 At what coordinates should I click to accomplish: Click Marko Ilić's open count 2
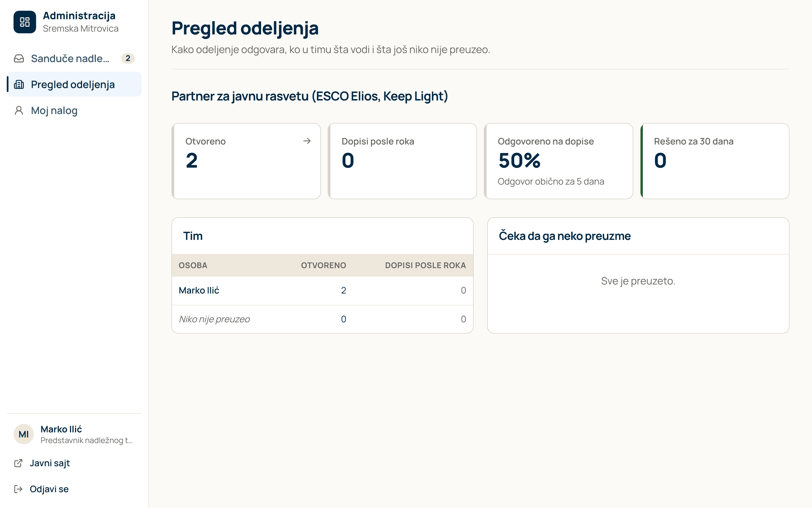[344, 290]
